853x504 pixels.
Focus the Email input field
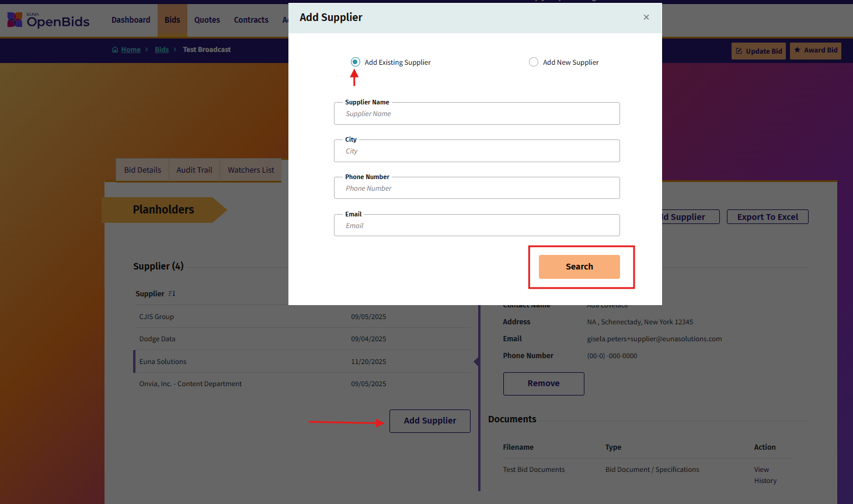[x=477, y=226]
